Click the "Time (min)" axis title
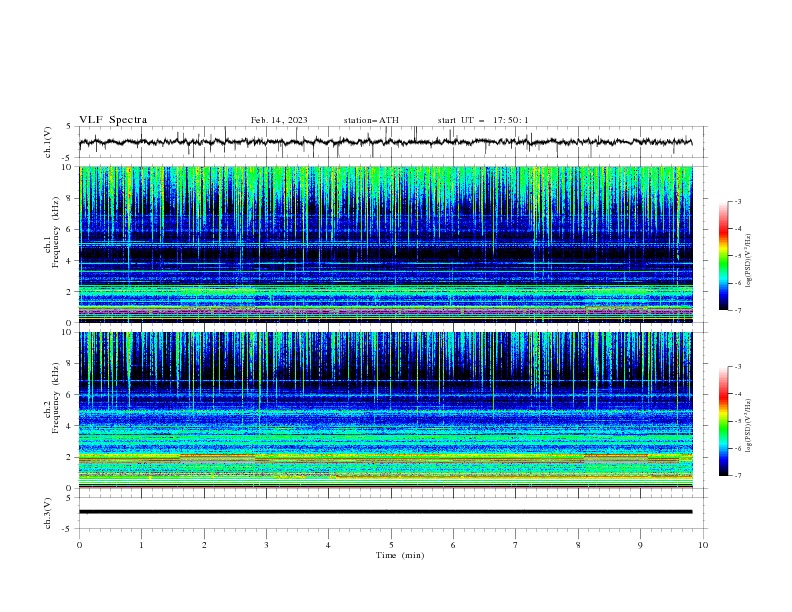Viewport: 792px width, 612px height. tap(400, 555)
